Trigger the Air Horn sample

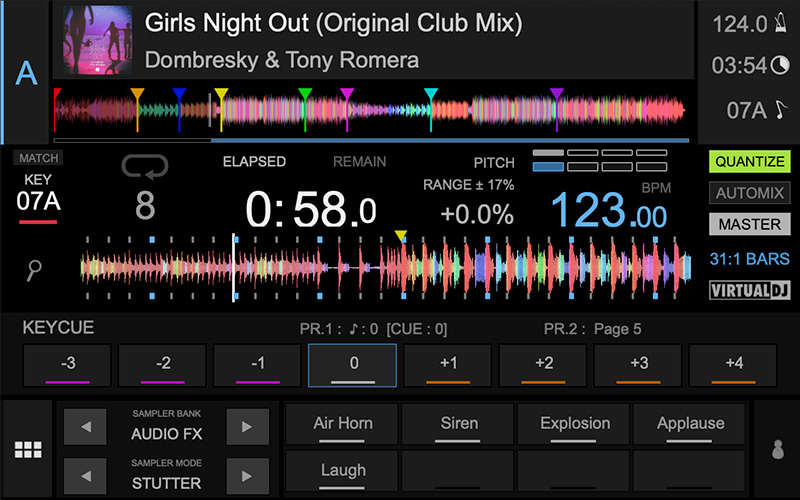[x=342, y=424]
